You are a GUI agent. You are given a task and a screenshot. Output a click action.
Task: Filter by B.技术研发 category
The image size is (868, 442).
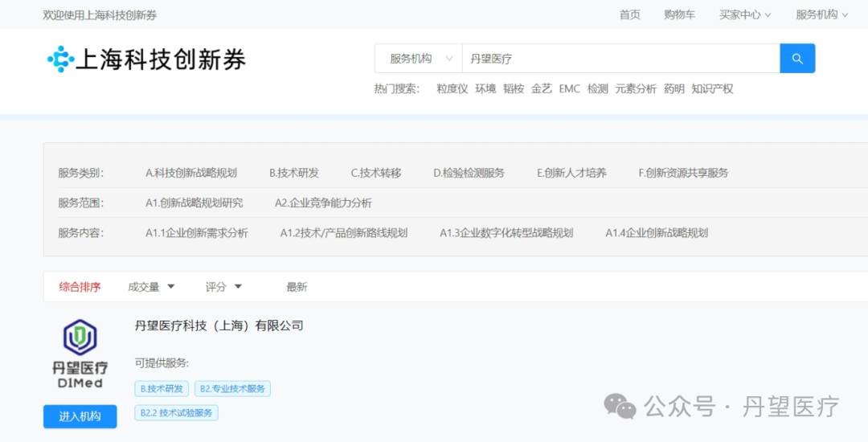click(x=294, y=173)
